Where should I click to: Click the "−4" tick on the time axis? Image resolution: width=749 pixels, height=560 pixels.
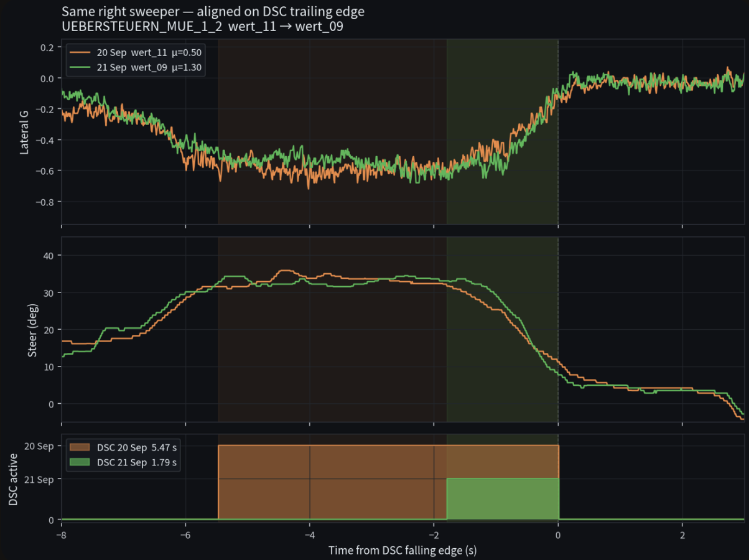tap(310, 535)
